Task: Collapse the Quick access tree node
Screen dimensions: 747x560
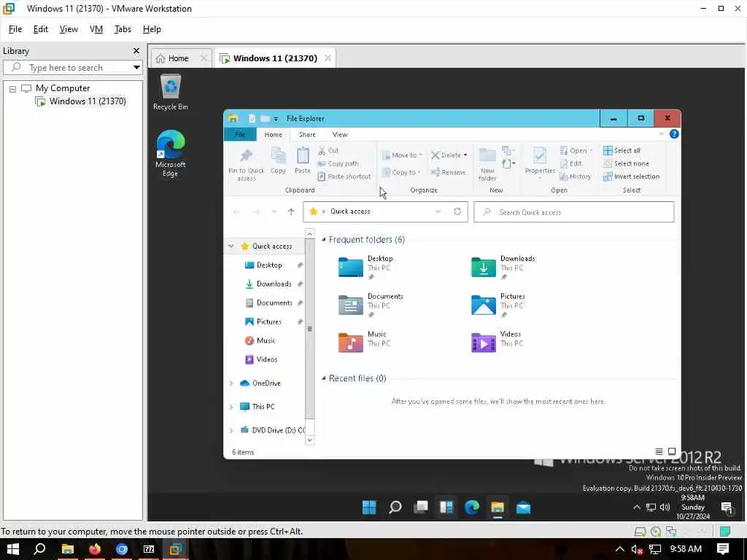Action: click(231, 246)
